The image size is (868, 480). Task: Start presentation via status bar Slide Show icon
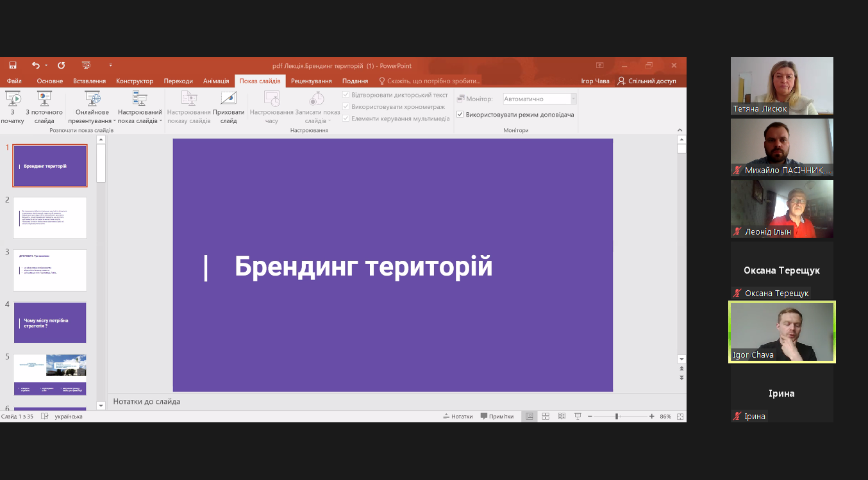click(577, 416)
